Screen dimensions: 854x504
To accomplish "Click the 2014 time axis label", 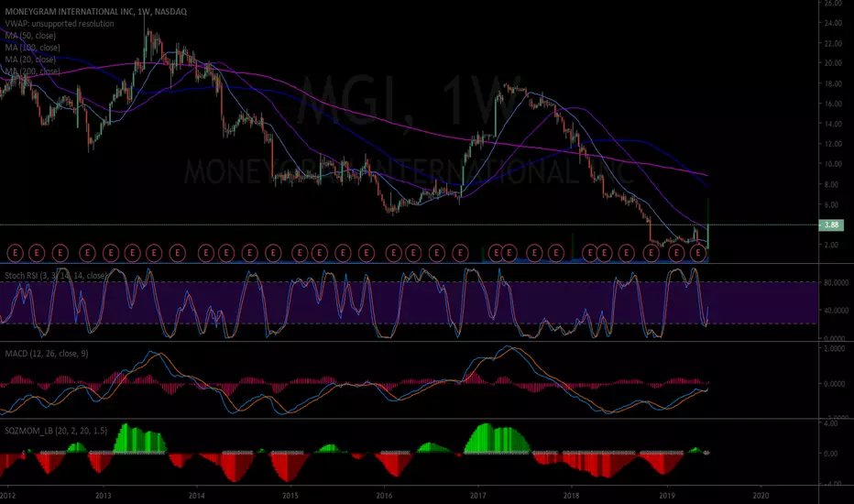I will click(197, 495).
